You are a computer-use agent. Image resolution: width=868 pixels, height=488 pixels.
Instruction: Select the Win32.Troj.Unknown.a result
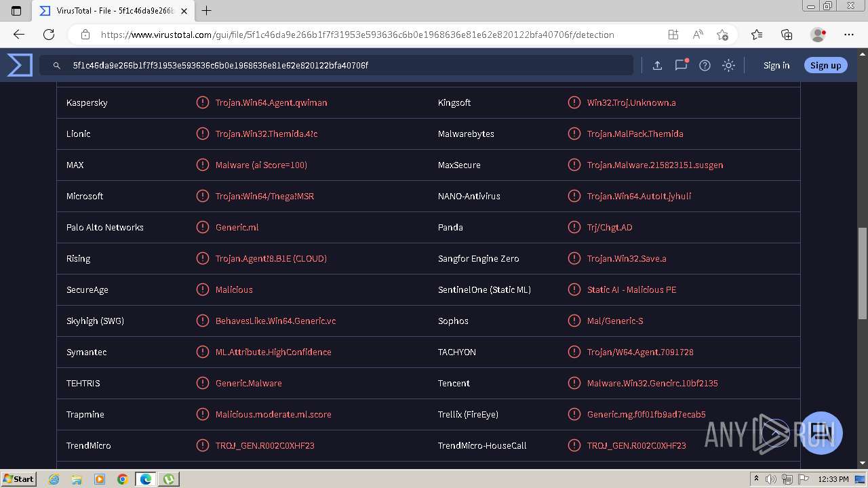(x=631, y=102)
